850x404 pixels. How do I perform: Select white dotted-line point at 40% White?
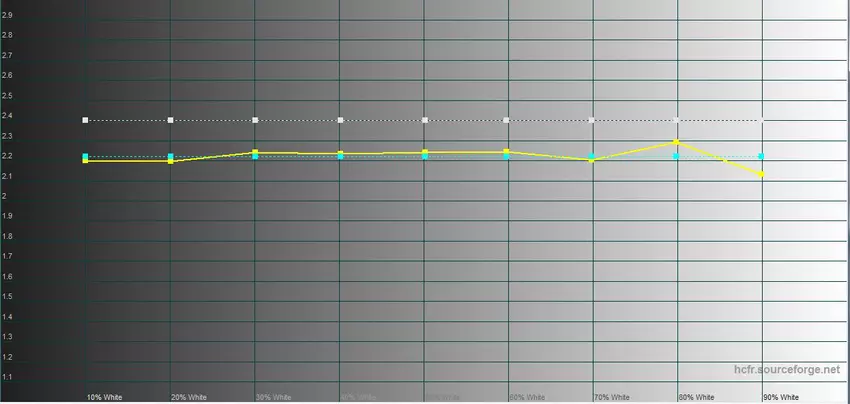[341, 120]
